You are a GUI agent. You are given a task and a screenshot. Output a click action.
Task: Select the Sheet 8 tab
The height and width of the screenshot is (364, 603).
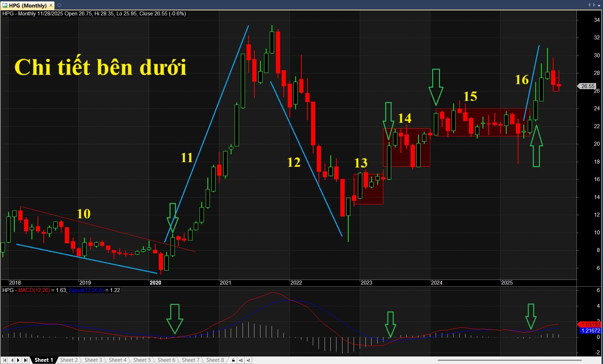point(215,360)
